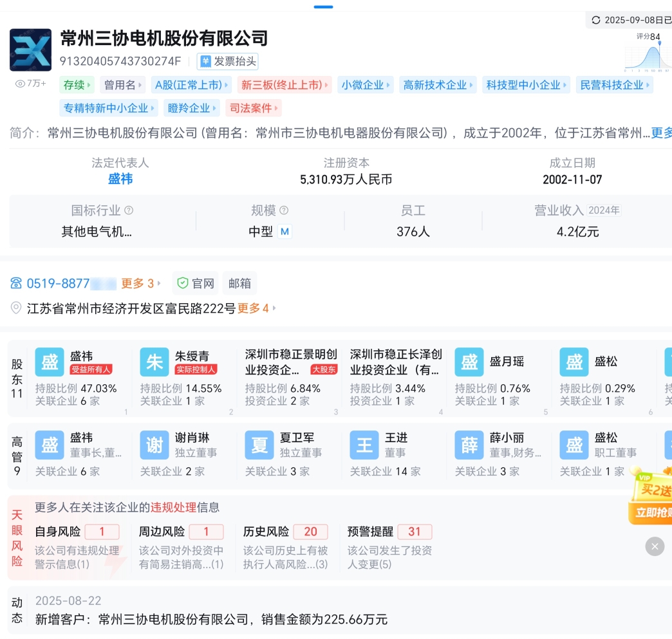672x639 pixels.
Task: Open the 邮箱 email button
Action: tap(239, 283)
